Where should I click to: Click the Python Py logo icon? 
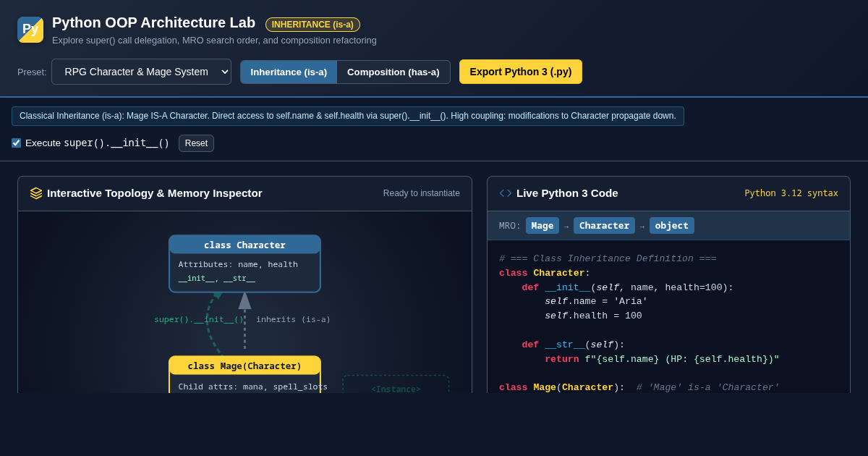point(30,30)
